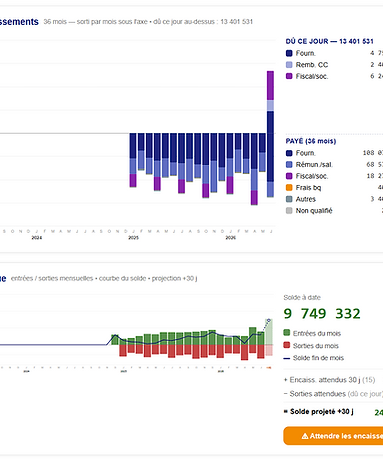Click the '2026' year label under the disbursements chart
This screenshot has height=460, width=383.
coord(231,238)
